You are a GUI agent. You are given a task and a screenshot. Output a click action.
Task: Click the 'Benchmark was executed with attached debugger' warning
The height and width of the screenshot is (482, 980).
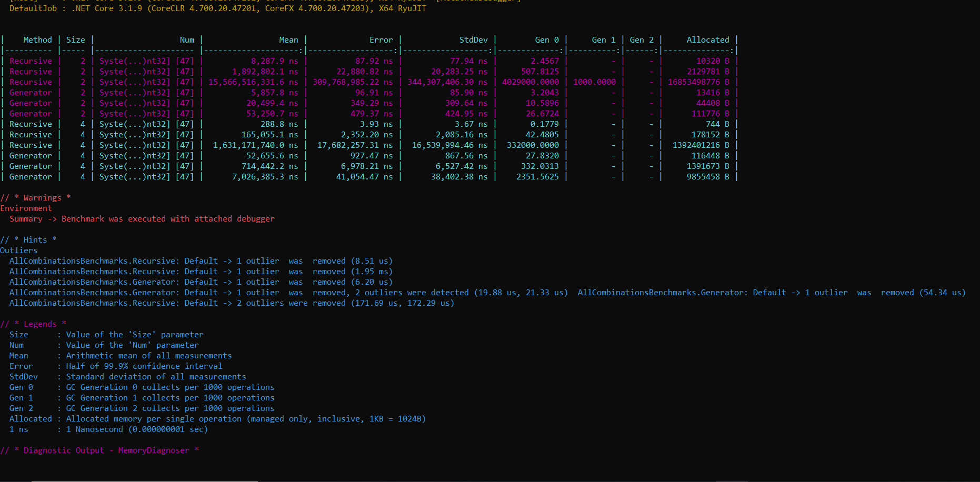pyautogui.click(x=168, y=219)
